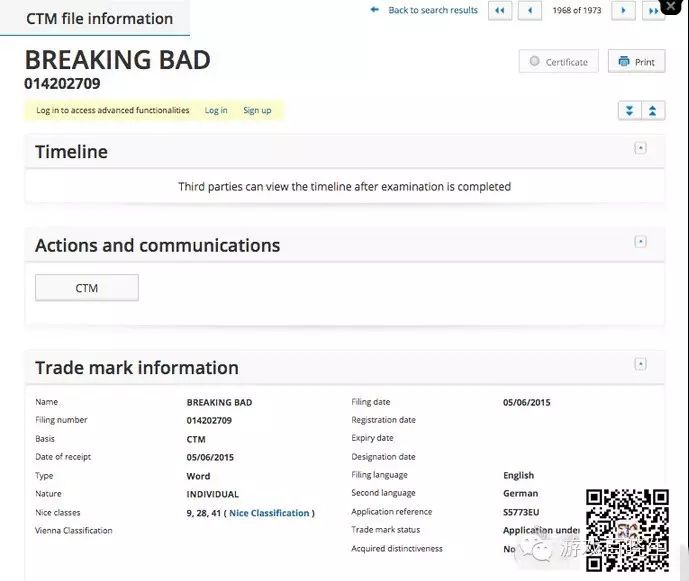Jump to last record with double-right arrow
Screen dimensions: 689x581
pyautogui.click(x=653, y=10)
